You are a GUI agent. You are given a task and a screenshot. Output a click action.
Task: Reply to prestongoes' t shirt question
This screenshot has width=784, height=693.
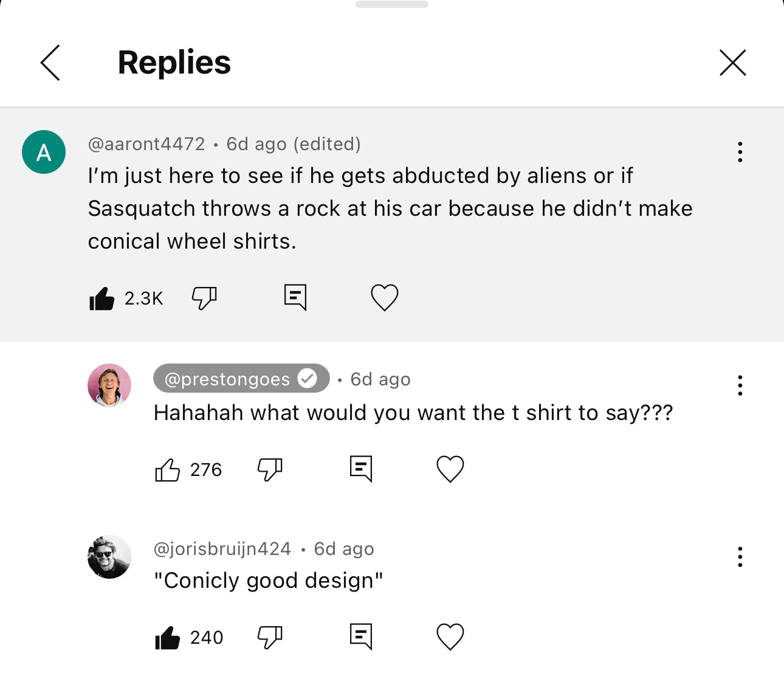pyautogui.click(x=361, y=469)
